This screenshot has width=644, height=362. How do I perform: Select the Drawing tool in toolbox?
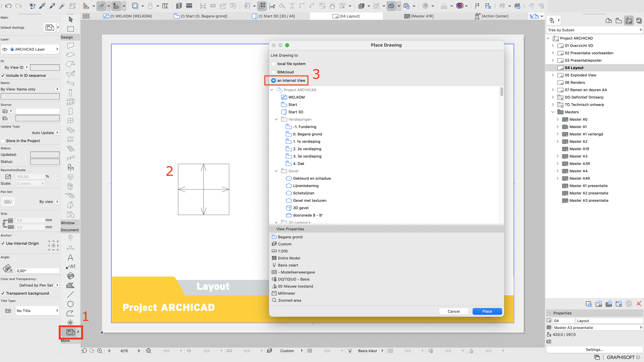point(70,332)
